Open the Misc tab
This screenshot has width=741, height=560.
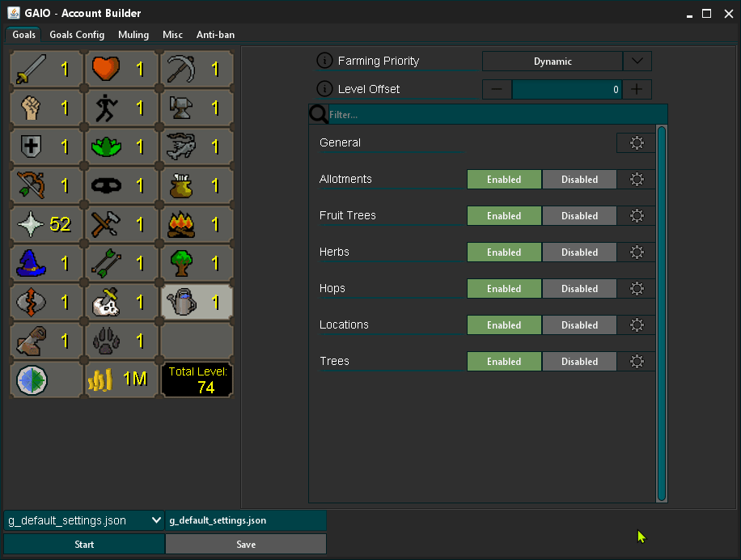click(x=172, y=35)
